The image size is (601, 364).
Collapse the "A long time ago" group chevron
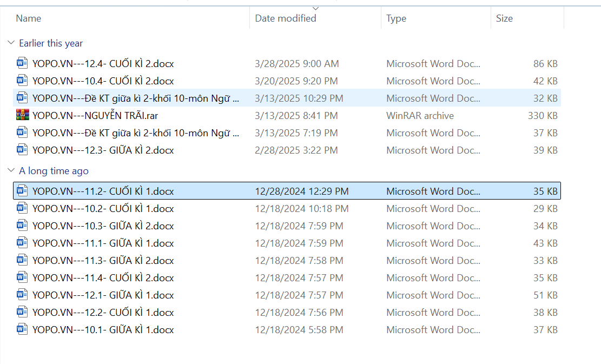pos(11,170)
